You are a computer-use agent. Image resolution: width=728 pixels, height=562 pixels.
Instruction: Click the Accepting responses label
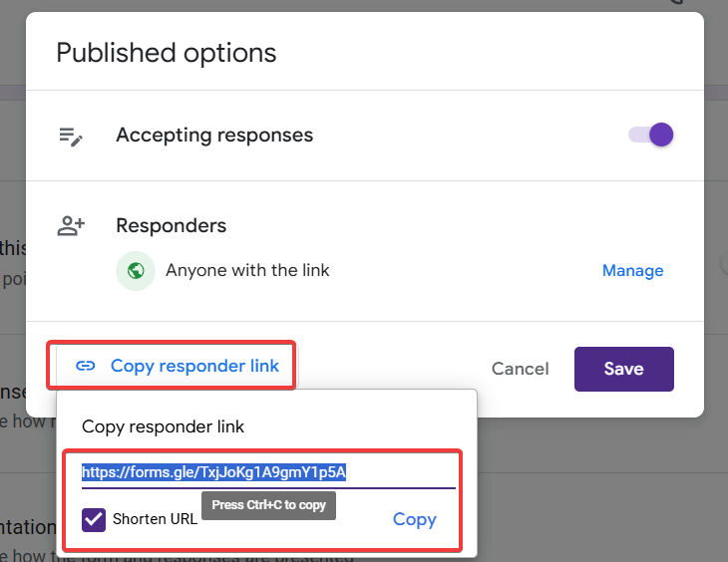click(x=214, y=135)
